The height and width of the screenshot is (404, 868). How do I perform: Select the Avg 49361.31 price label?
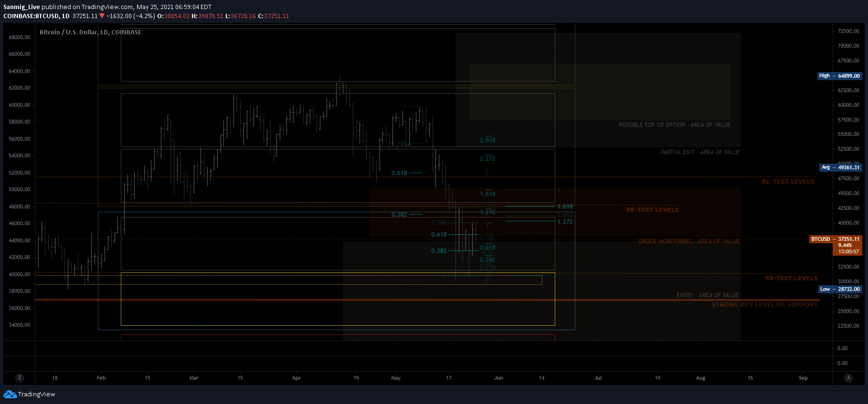(840, 167)
